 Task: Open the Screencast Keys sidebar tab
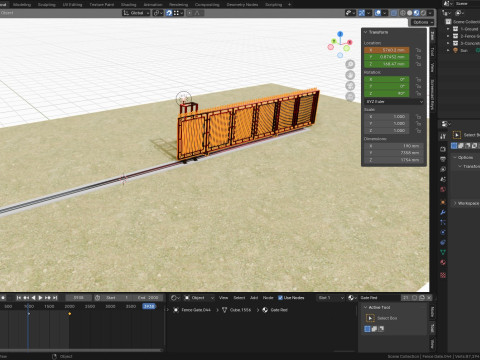click(432, 95)
